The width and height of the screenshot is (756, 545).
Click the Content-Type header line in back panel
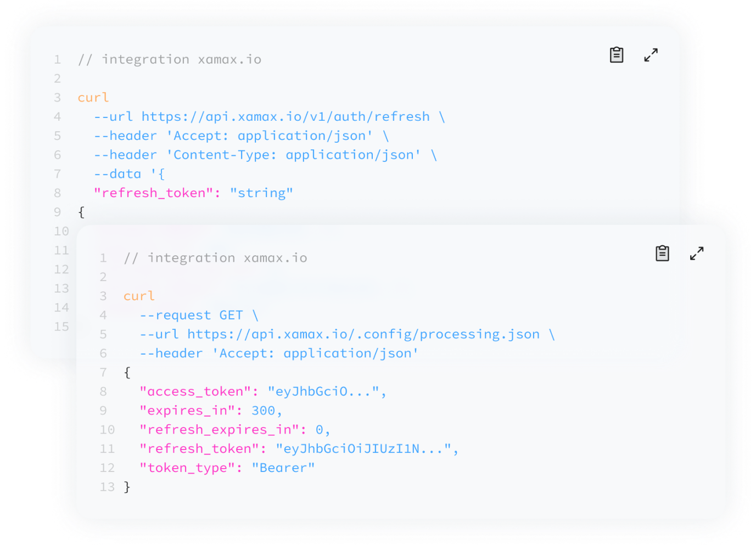[266, 155]
